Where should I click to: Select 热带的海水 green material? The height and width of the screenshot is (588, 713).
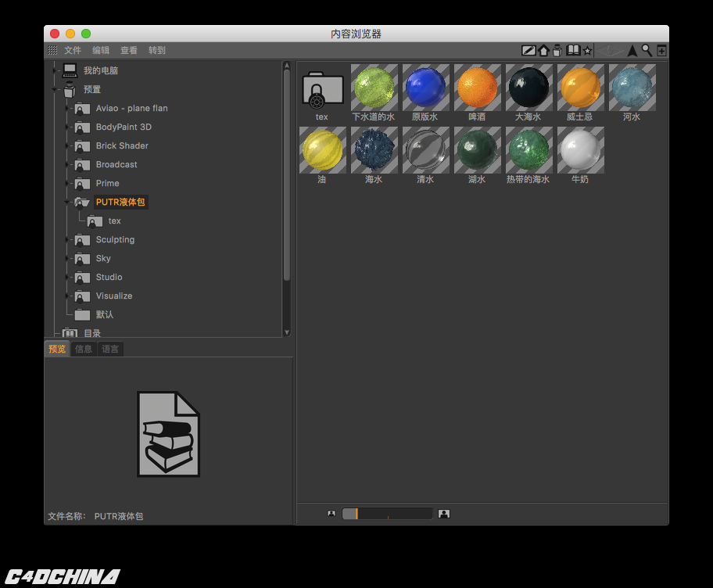point(528,150)
